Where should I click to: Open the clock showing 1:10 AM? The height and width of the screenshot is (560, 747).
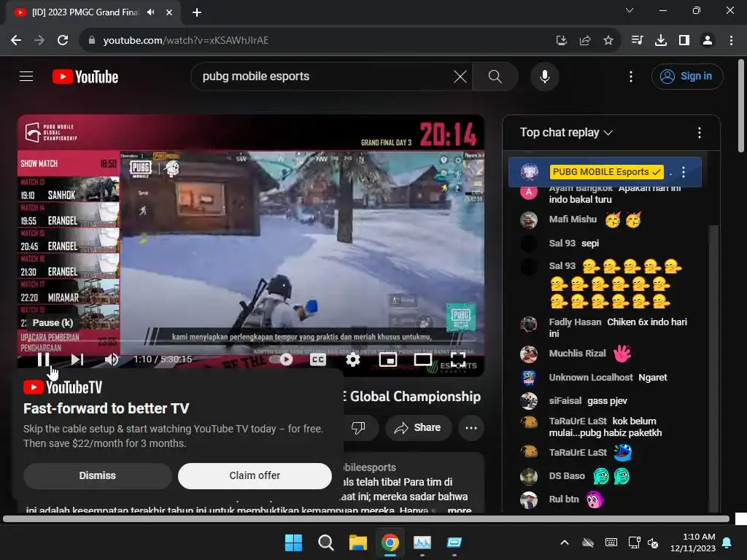693,542
